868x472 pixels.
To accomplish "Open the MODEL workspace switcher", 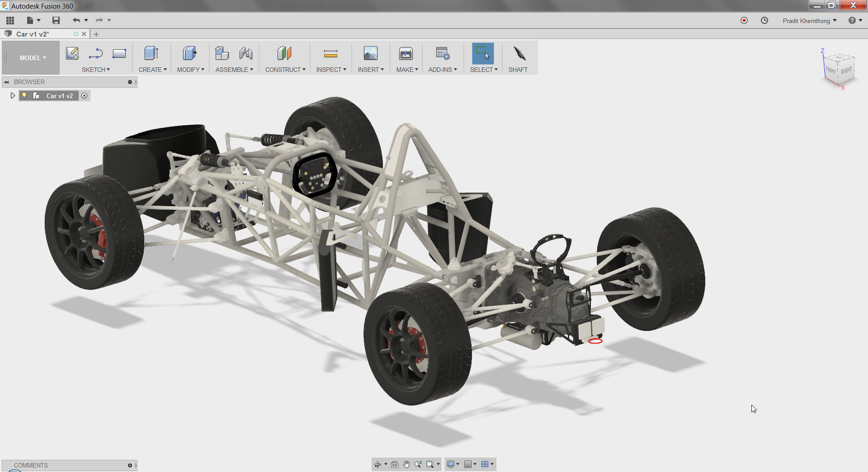I will pos(30,58).
